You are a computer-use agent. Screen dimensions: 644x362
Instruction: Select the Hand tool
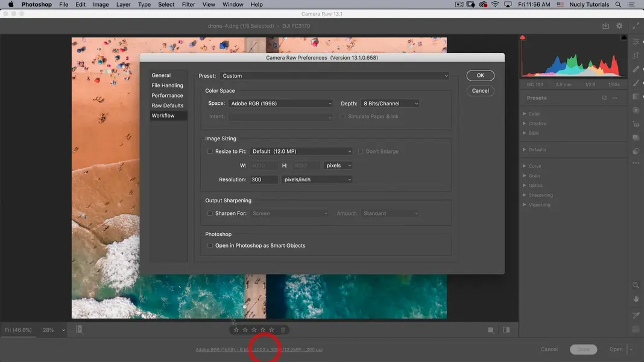[x=636, y=299]
